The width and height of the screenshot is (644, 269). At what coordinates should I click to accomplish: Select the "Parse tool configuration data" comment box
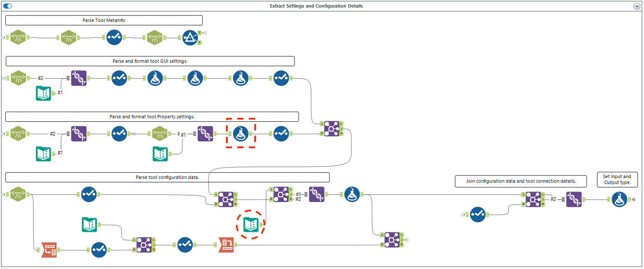click(x=167, y=177)
